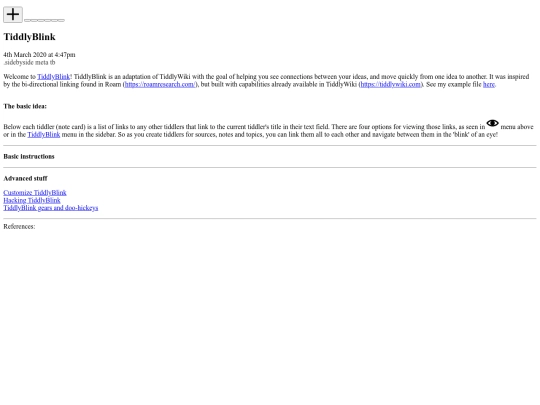Click the second blank toolbar button
The width and height of the screenshot is (540, 405).
(34, 20)
